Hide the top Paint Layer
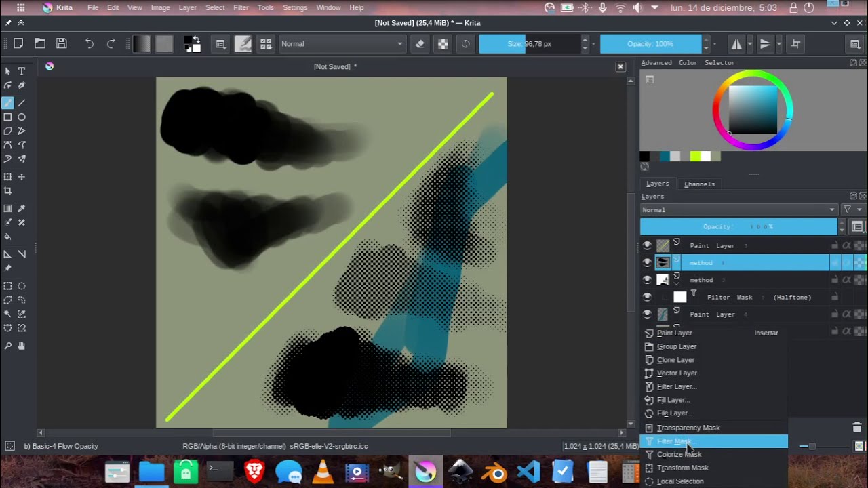868x488 pixels. (647, 245)
